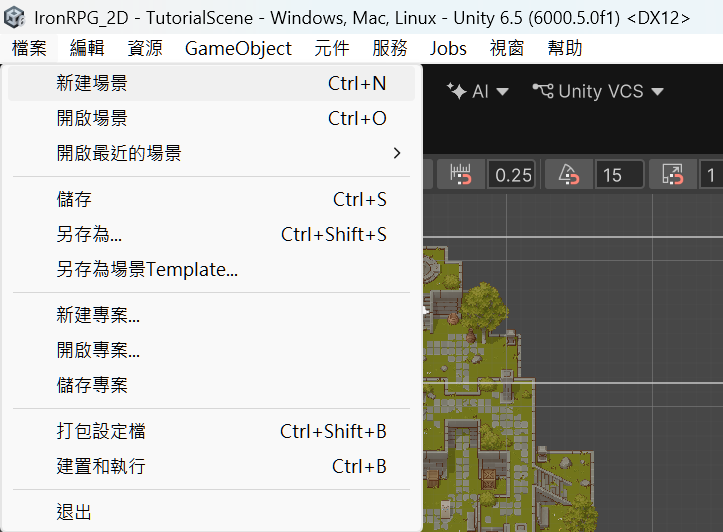Open the 資源 menu
The image size is (723, 532).
tap(145, 48)
